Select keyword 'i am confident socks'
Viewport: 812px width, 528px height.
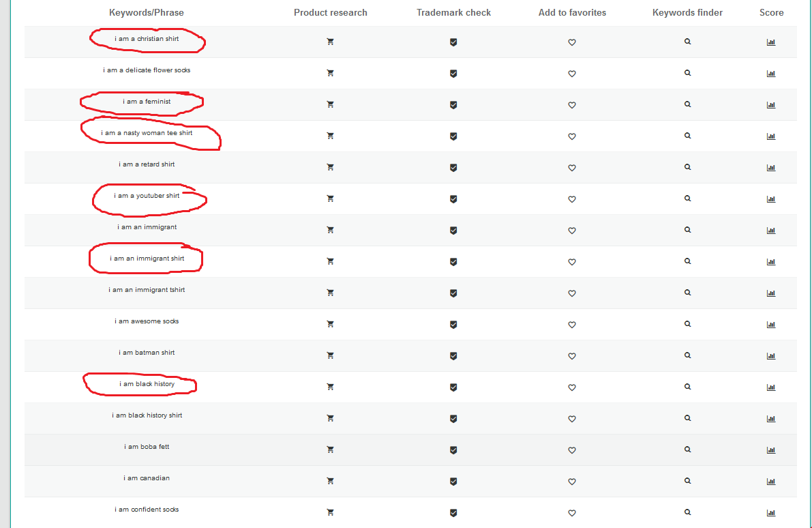pos(147,510)
